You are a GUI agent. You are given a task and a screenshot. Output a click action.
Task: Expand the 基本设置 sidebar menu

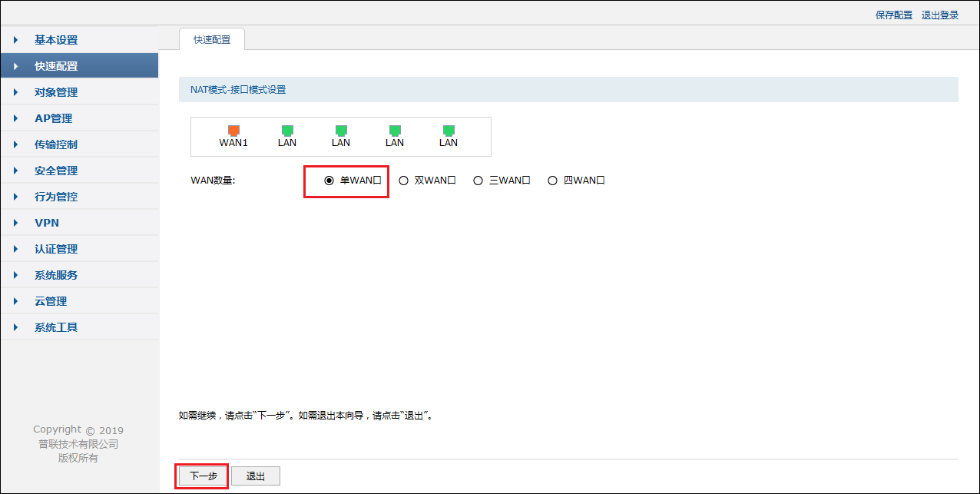pos(56,40)
